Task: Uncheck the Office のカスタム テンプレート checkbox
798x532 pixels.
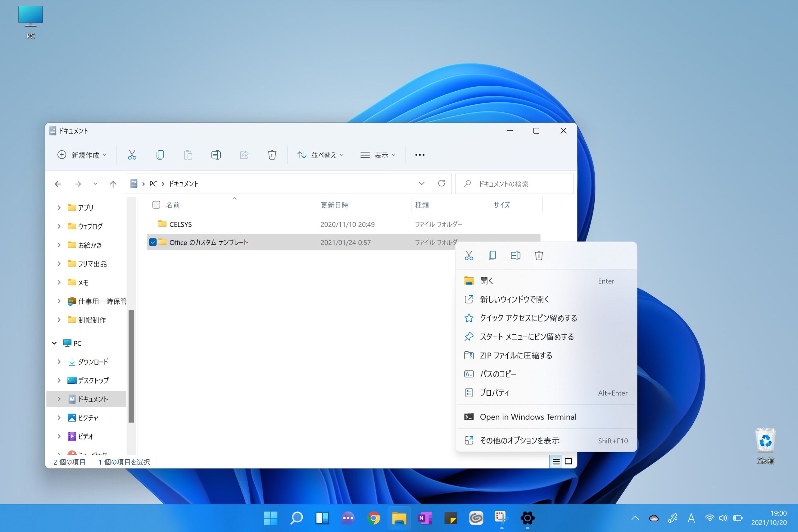Action: 153,242
